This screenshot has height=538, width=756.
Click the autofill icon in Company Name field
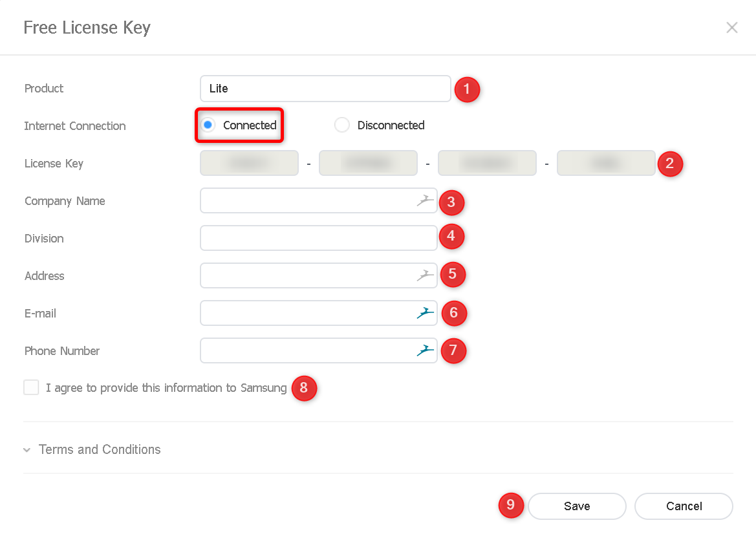(x=426, y=200)
